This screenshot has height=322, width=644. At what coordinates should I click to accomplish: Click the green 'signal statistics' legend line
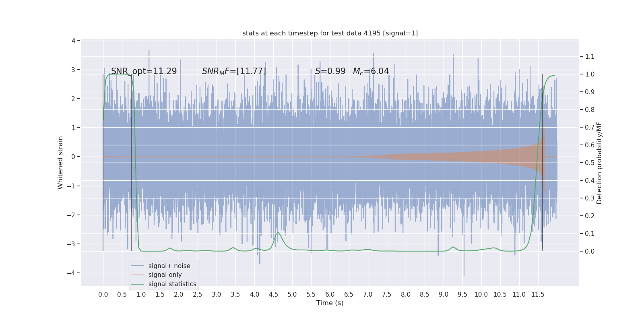[137, 284]
